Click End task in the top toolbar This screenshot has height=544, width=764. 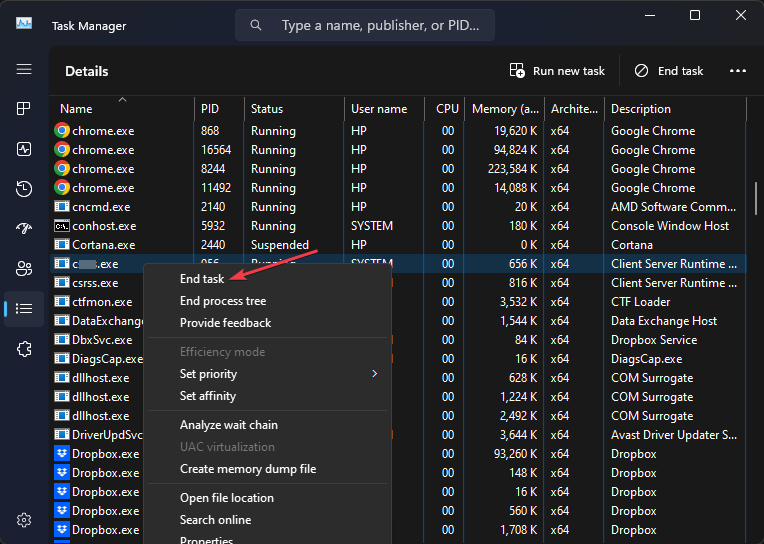click(x=668, y=71)
